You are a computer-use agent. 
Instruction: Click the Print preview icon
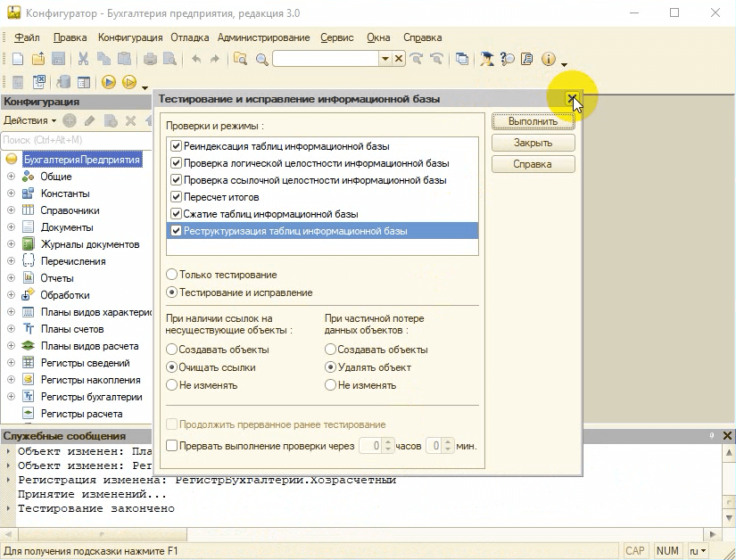pos(170,59)
